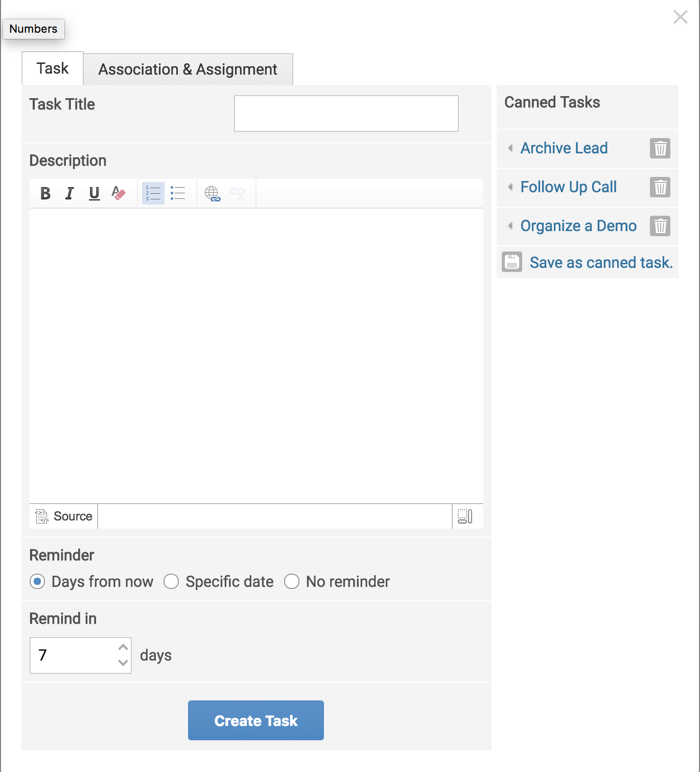
Task: Apply underline formatting
Action: (94, 193)
